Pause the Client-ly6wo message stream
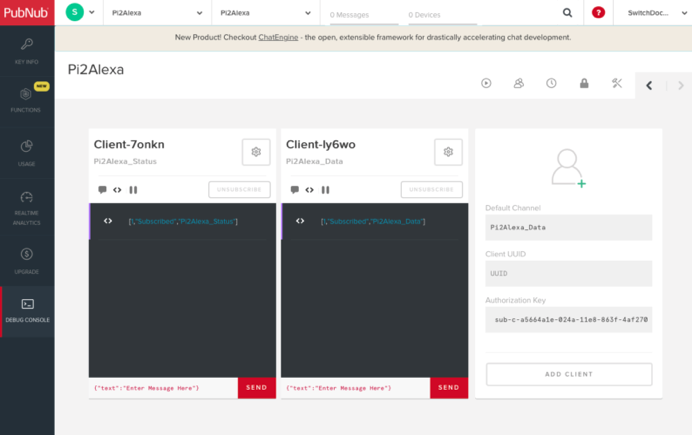This screenshot has width=692, height=435. click(x=325, y=190)
